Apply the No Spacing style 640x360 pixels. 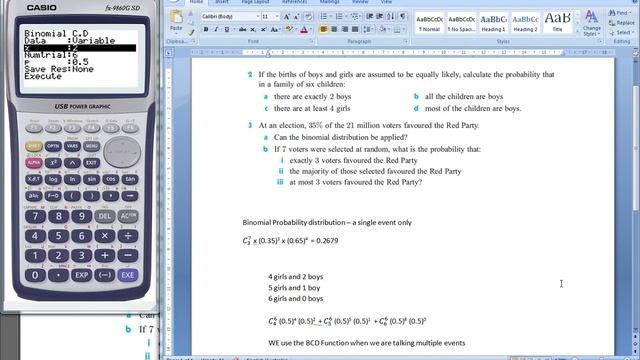[461, 23]
